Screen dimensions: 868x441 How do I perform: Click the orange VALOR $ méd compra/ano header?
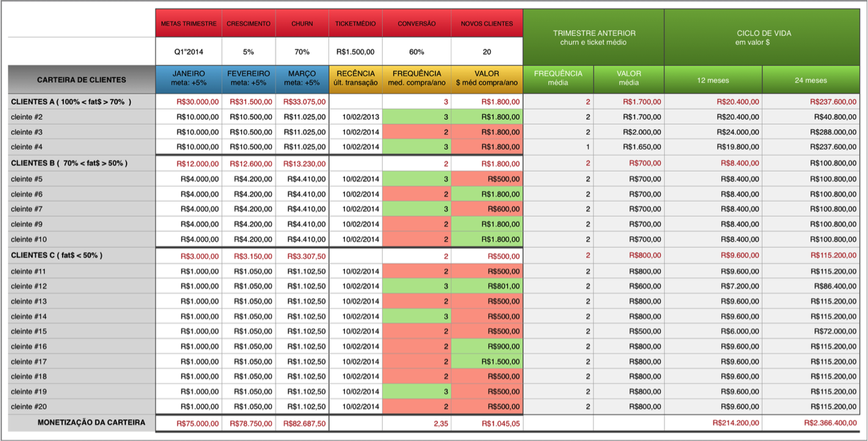point(487,80)
